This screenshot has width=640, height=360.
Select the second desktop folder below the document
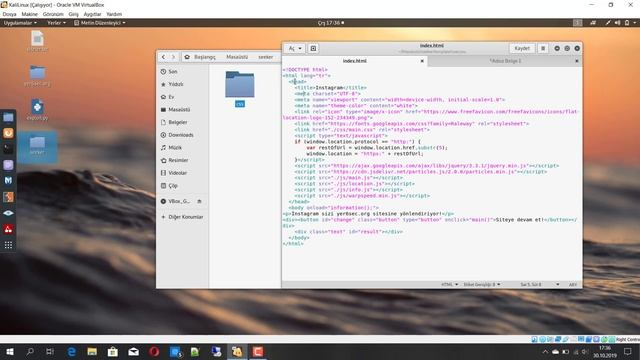pyautogui.click(x=37, y=76)
